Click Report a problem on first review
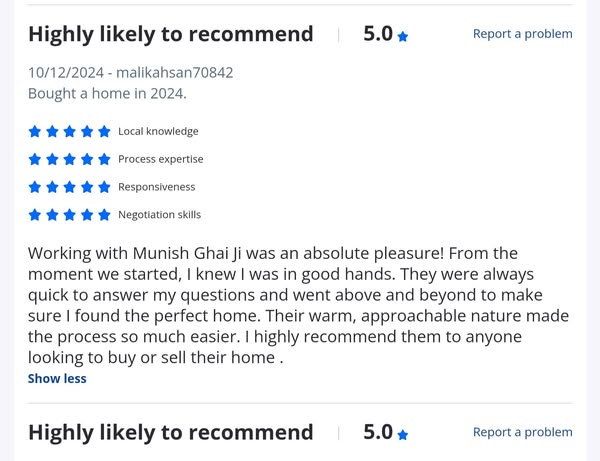The height and width of the screenshot is (461, 600). pyautogui.click(x=522, y=33)
